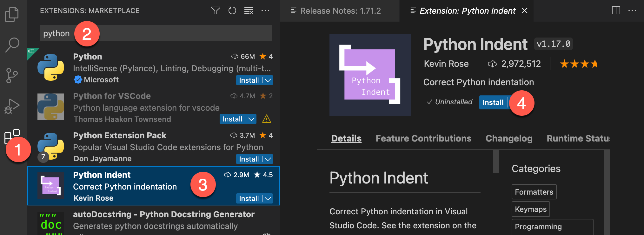Click the extension pack count badge 7

coord(43,157)
